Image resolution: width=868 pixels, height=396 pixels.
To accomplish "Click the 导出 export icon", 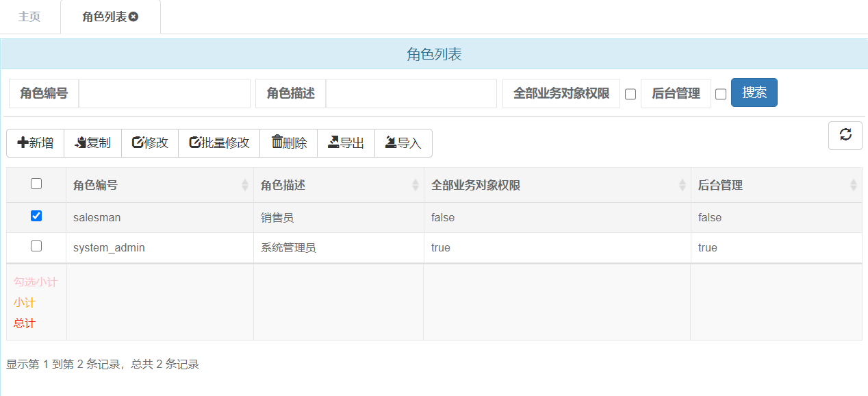I will (x=332, y=143).
